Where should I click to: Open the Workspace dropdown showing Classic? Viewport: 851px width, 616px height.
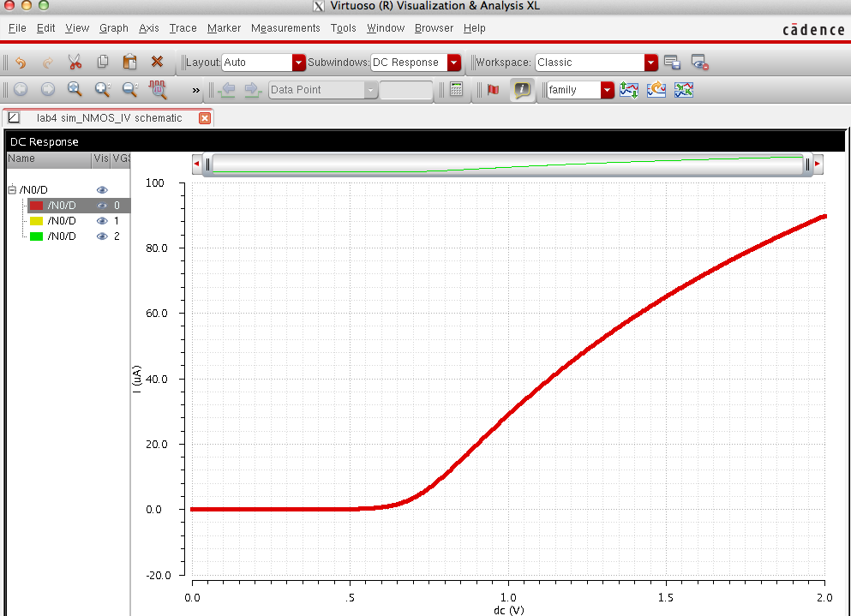pos(651,63)
